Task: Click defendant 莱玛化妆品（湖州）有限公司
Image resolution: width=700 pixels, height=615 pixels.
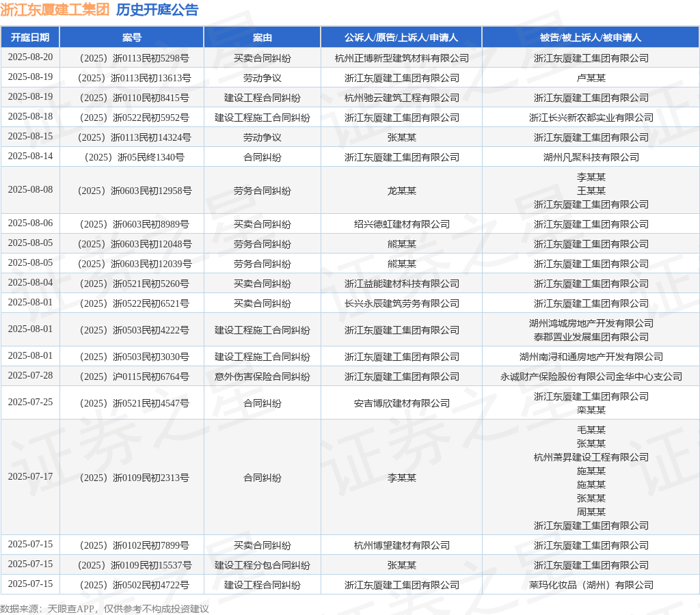Action: (591, 586)
